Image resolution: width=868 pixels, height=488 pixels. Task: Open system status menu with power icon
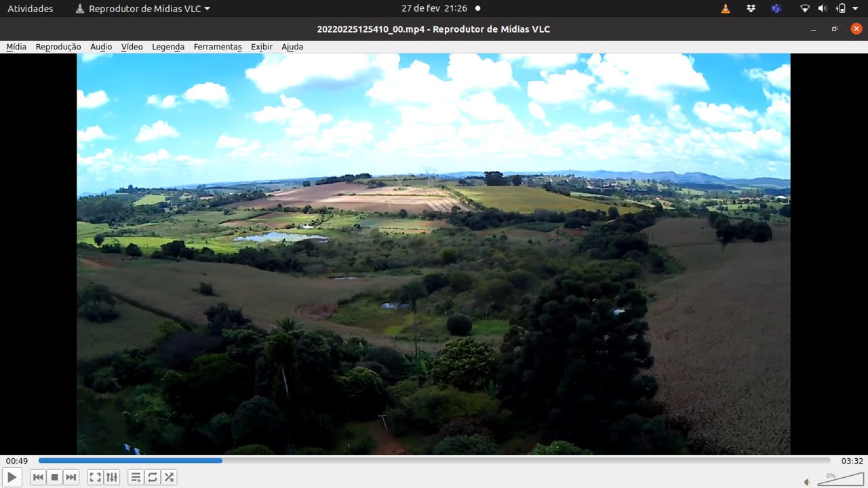point(842,9)
